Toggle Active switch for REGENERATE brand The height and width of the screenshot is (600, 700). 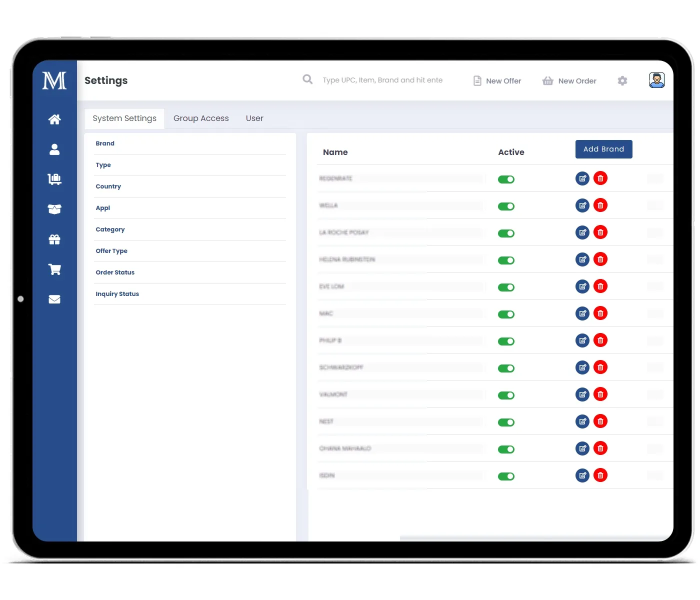tap(506, 179)
